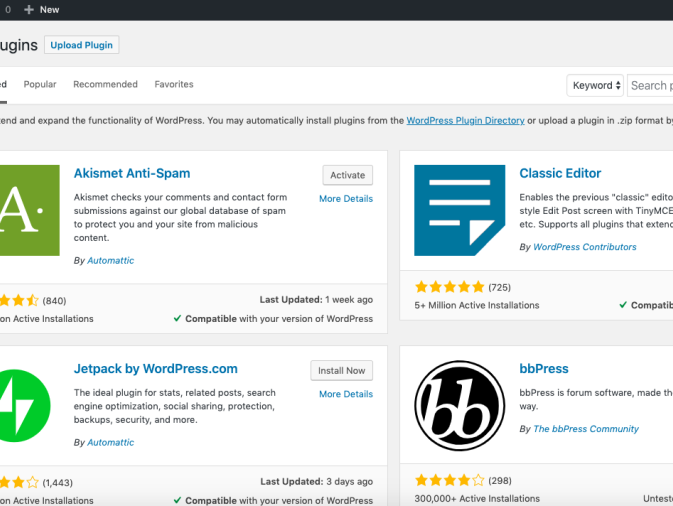This screenshot has width=673, height=506.
Task: Click the WordPress Contributors author link
Action: click(x=585, y=247)
